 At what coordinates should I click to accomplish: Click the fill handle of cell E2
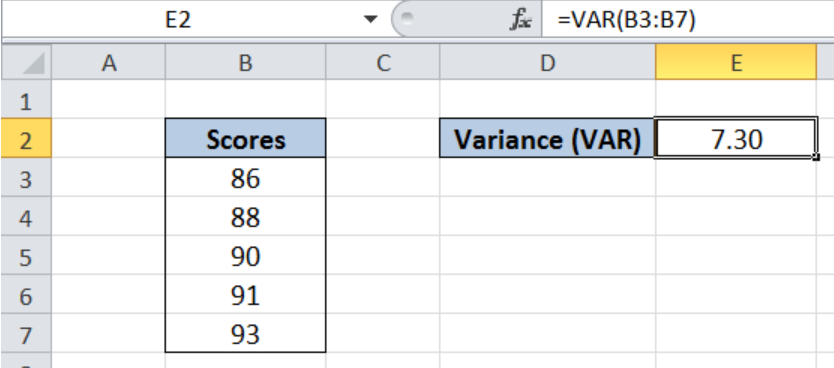click(816, 157)
